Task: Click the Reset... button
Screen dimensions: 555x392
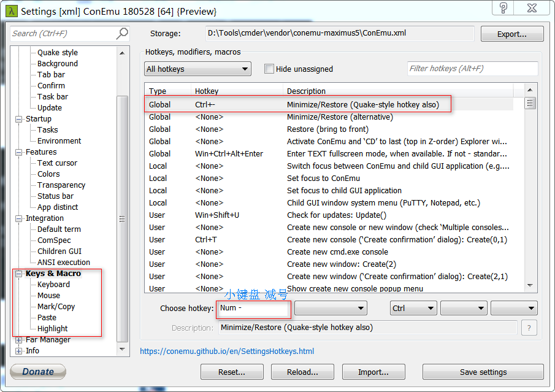Action: [232, 372]
